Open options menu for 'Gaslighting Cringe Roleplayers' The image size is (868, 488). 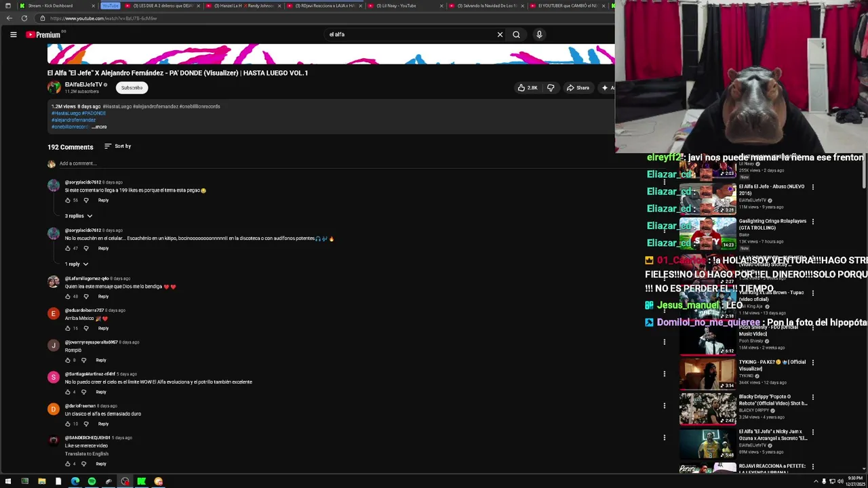tap(812, 222)
